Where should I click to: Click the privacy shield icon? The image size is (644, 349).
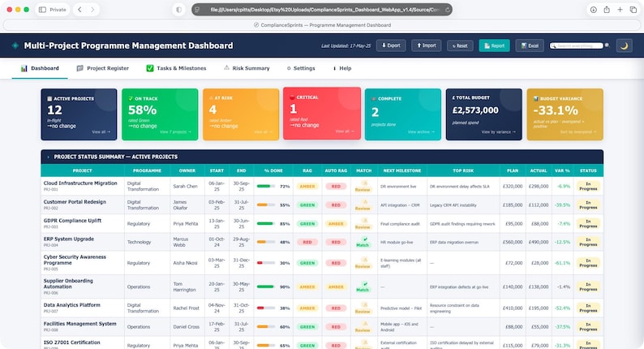[x=178, y=10]
